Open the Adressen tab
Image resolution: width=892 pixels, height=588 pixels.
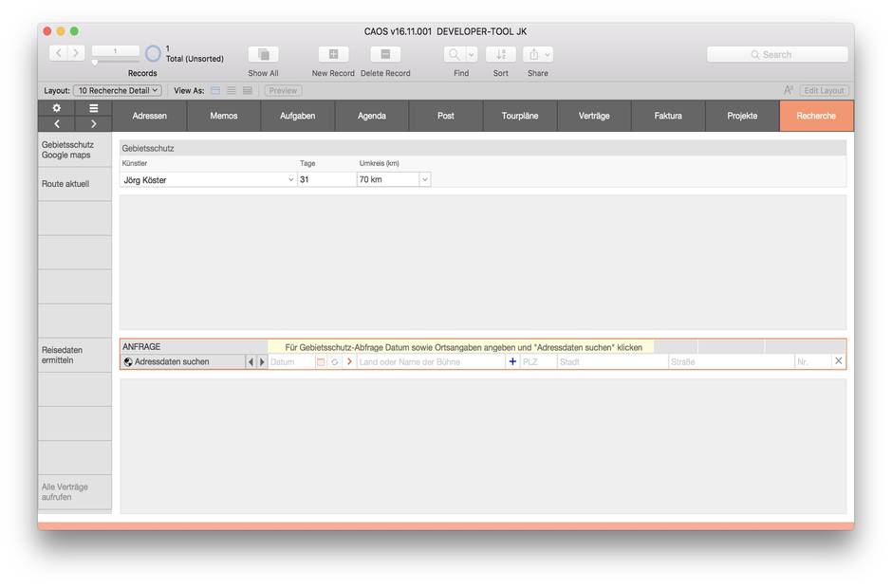(x=150, y=116)
